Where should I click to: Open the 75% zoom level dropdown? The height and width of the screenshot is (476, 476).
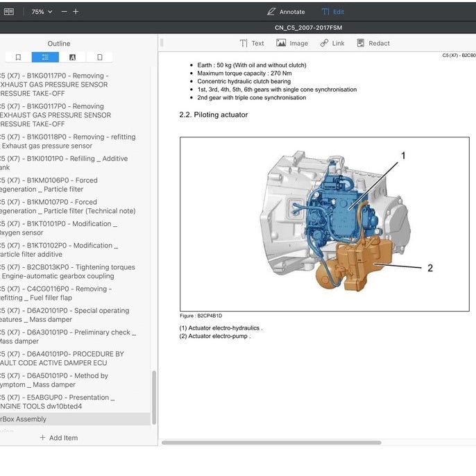point(42,12)
